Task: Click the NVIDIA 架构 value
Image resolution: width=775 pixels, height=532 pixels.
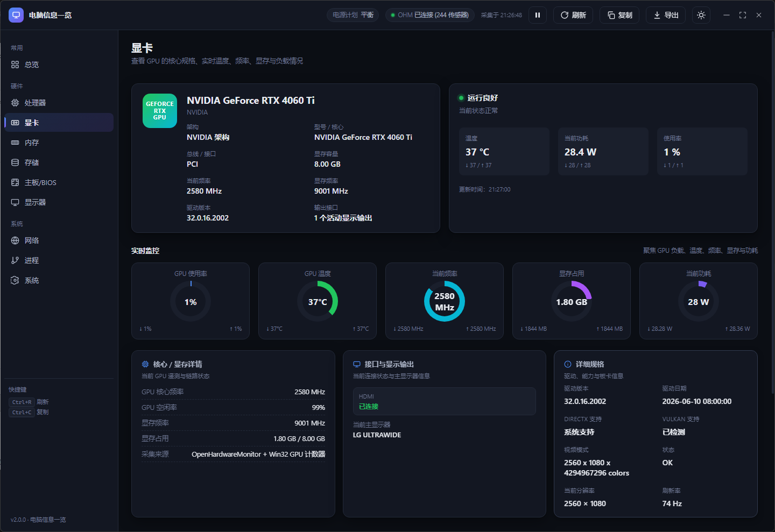Action: click(208, 137)
